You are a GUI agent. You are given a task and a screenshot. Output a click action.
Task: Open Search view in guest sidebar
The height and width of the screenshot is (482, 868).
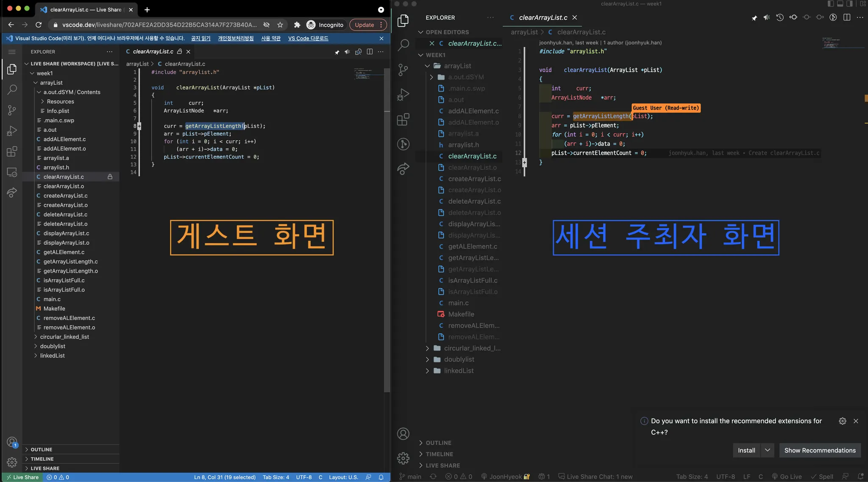pos(12,89)
